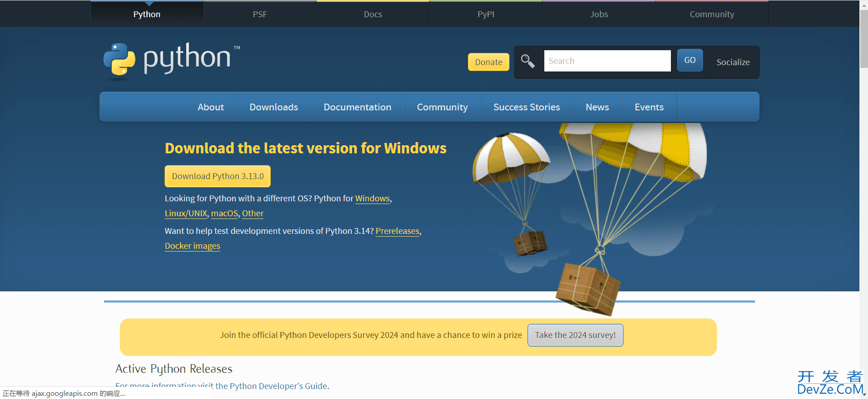Open the Downloads navigation menu
The height and width of the screenshot is (399, 868).
274,107
